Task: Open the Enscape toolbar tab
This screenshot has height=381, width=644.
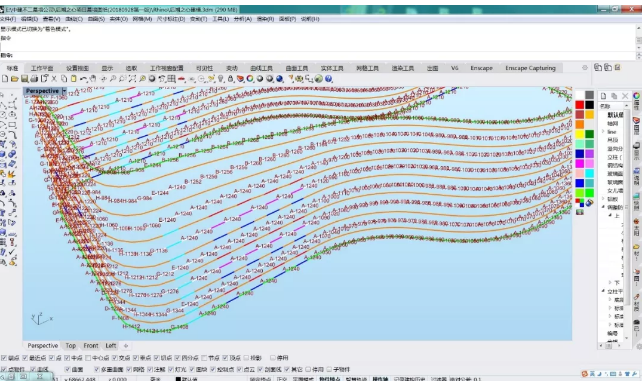Action: click(x=481, y=68)
